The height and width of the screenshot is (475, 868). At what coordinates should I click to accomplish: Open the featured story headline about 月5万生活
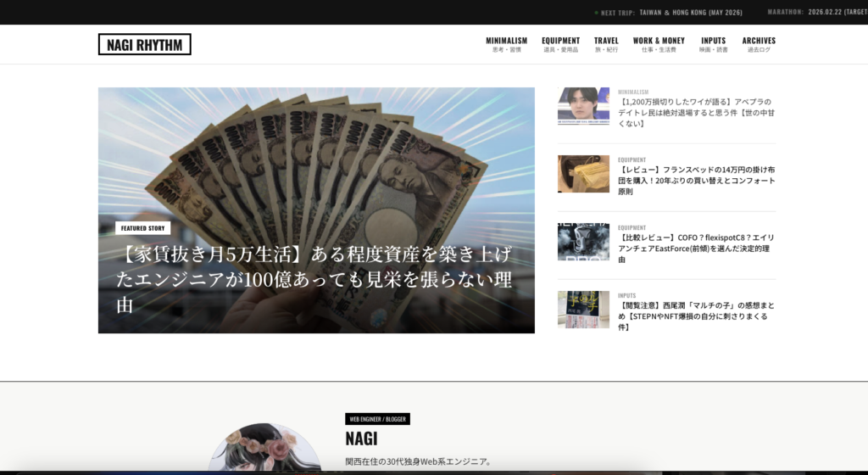[x=314, y=279]
